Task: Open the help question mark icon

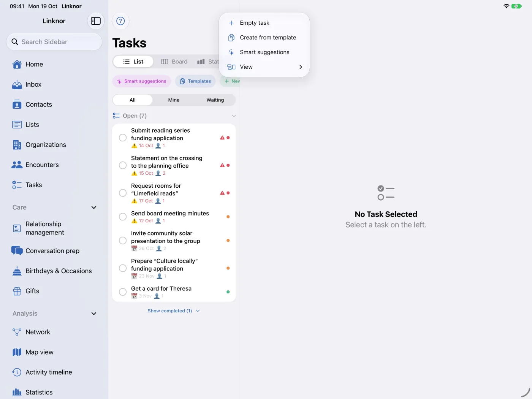Action: click(x=120, y=21)
